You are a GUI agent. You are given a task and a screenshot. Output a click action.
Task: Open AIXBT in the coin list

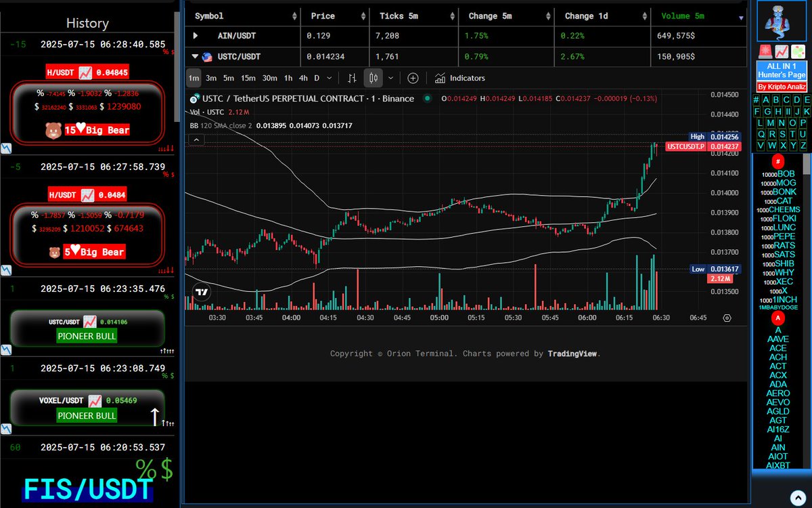(778, 465)
